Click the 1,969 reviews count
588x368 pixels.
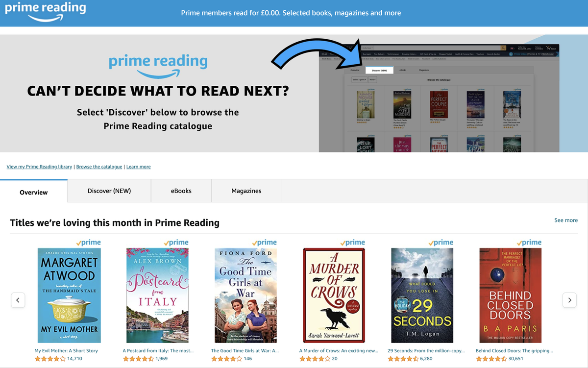[x=162, y=359]
